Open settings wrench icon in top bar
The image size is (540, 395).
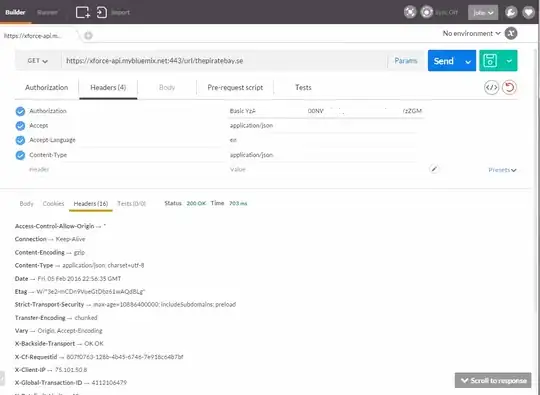pyautogui.click(x=511, y=12)
